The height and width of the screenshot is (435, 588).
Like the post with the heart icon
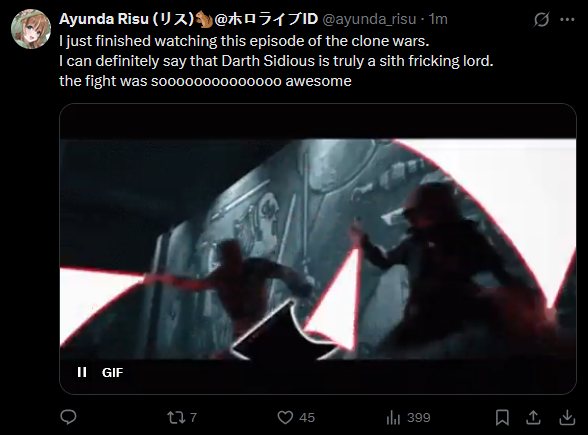click(x=285, y=417)
